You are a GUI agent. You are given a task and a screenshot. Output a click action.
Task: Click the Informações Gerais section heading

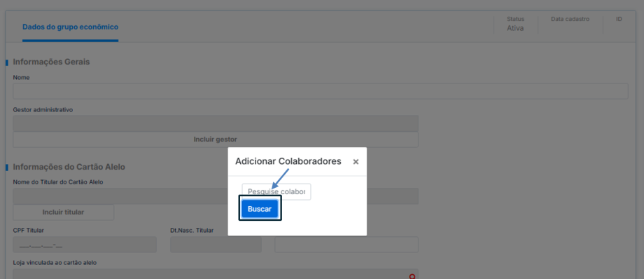click(51, 62)
